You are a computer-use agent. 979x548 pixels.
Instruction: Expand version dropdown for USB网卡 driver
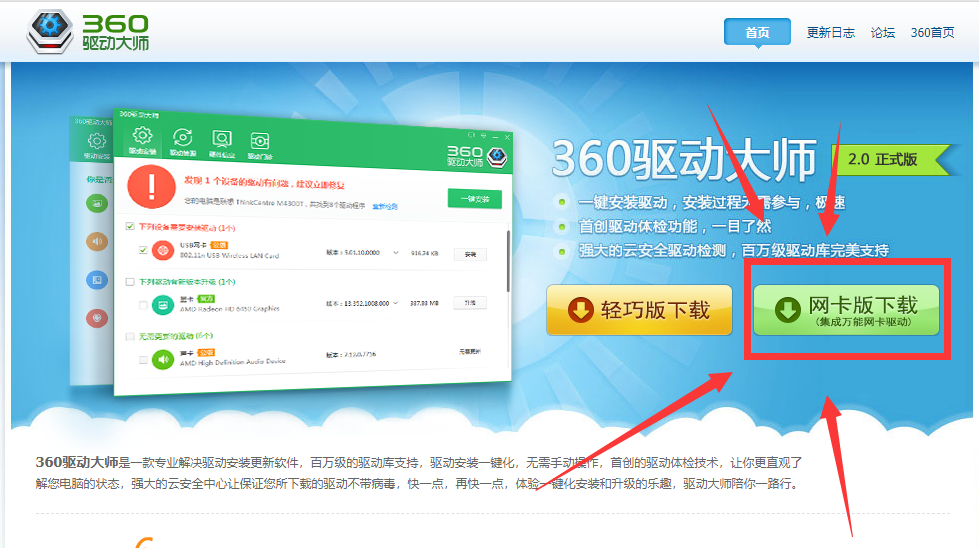[x=395, y=253]
